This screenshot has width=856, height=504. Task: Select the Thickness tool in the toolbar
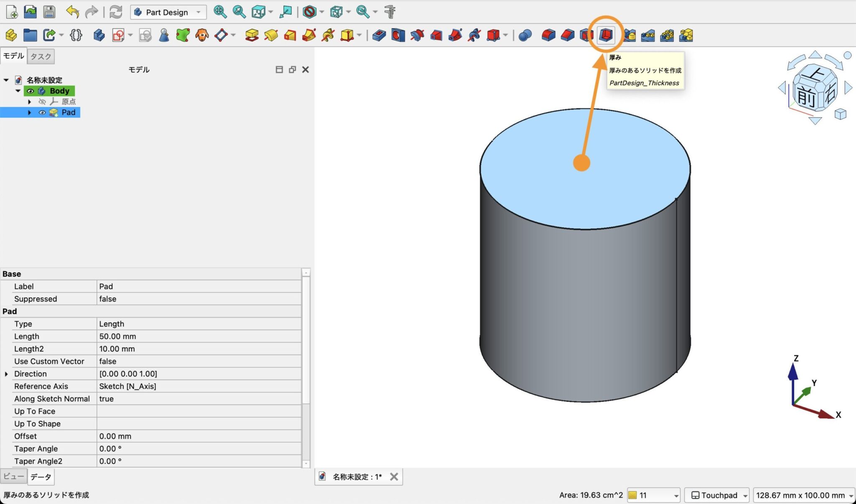tap(605, 36)
